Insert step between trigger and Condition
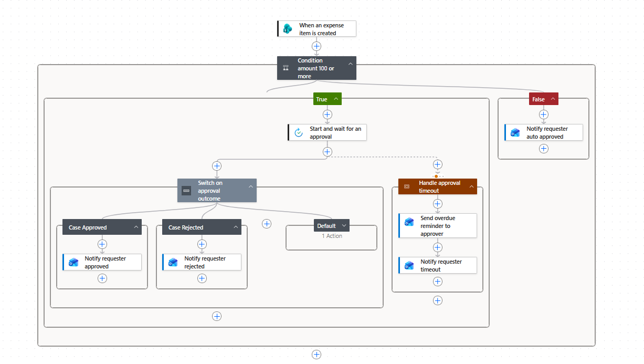 316,46
